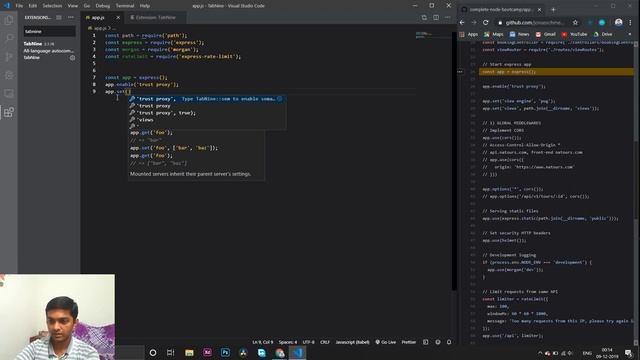Click the TabNine extension manage gear
Screen dimensions: 640x360
coord(72,58)
